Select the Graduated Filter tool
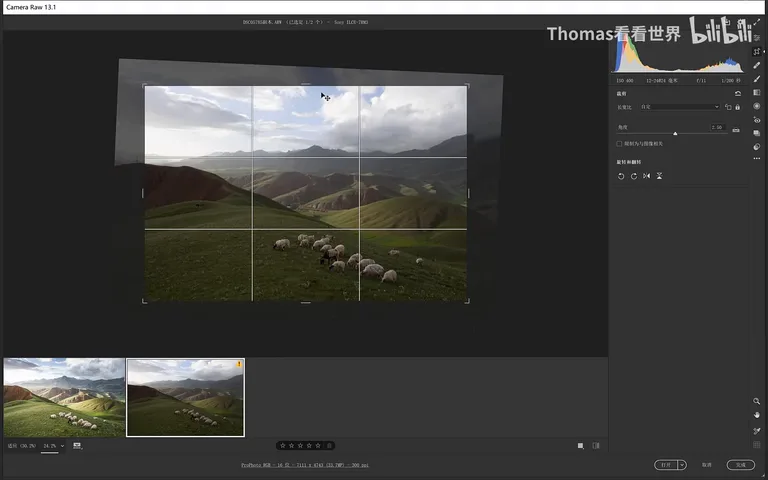The width and height of the screenshot is (768, 480). coord(757,93)
